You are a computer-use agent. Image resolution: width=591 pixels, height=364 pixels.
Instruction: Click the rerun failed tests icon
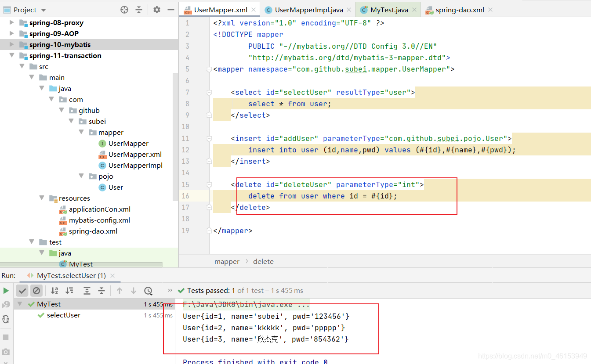pos(6,305)
